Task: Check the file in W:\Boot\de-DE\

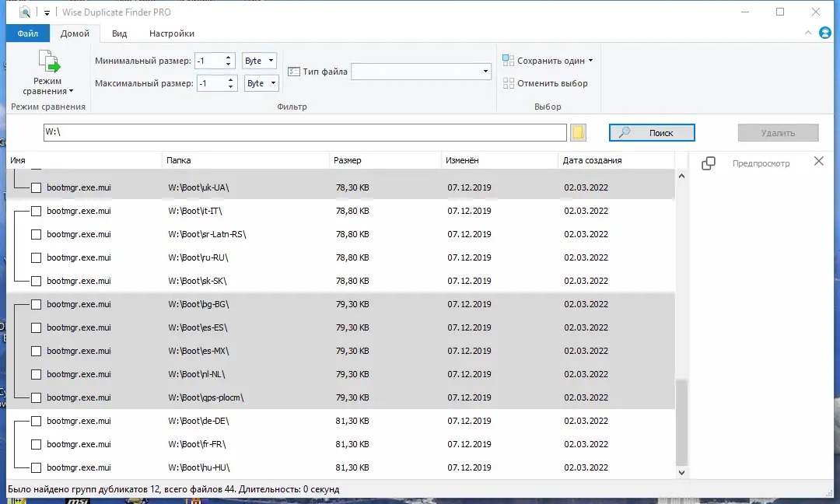Action: 36,421
